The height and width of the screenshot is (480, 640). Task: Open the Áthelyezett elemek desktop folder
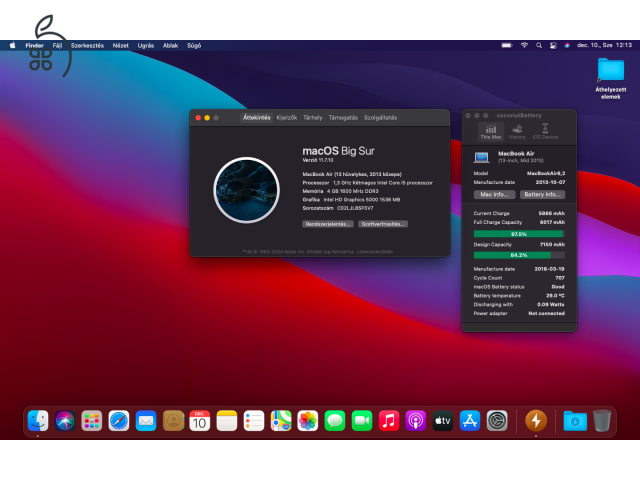(x=610, y=71)
